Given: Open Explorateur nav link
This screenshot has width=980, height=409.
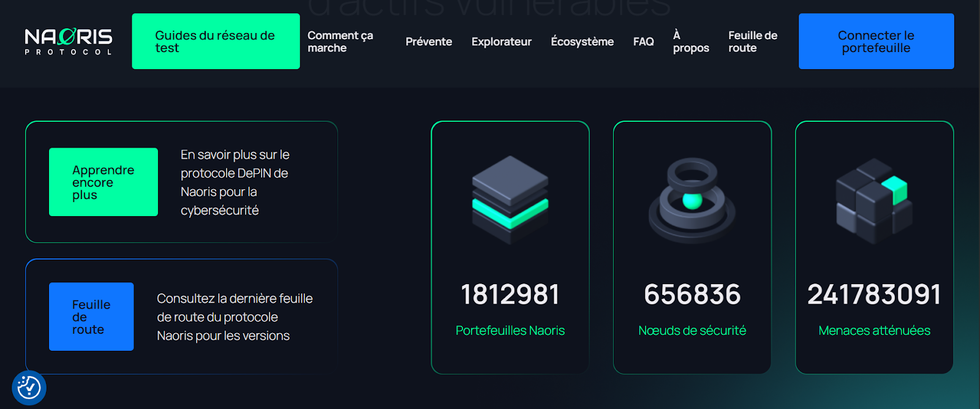Looking at the screenshot, I should click(502, 42).
